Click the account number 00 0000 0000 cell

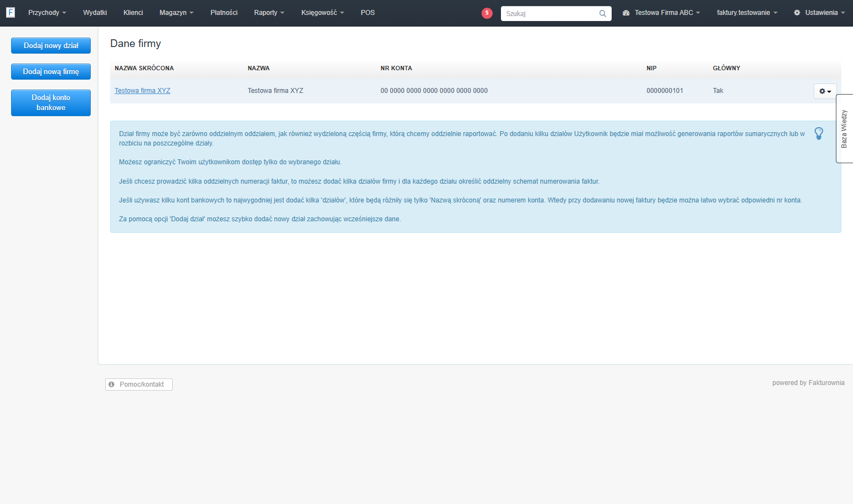pos(434,91)
